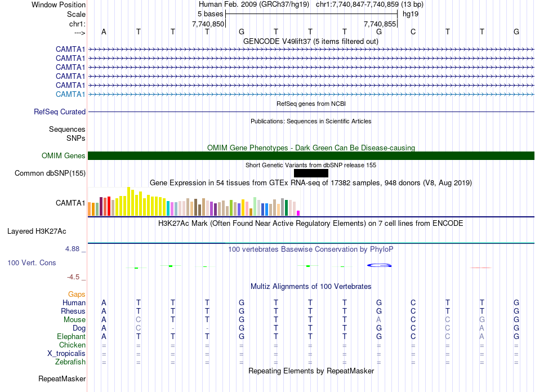This screenshot has height=392, width=535.
Task: Open the H3K27Ac Mark ENCODE track title
Action: (311, 224)
